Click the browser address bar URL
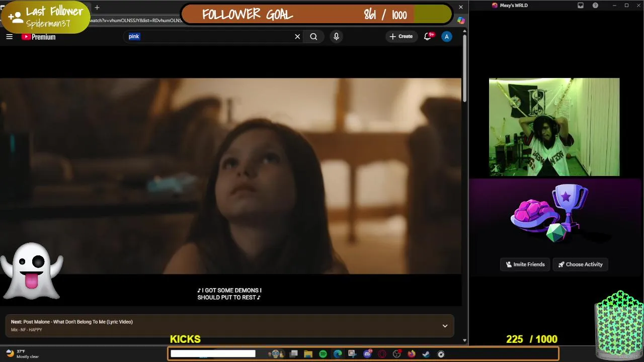 click(x=136, y=21)
